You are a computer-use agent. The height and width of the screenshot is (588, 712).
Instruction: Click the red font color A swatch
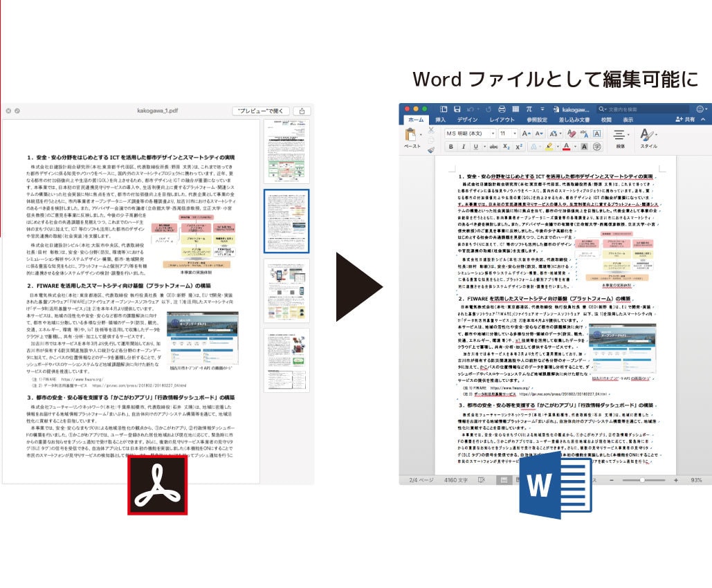tap(567, 146)
